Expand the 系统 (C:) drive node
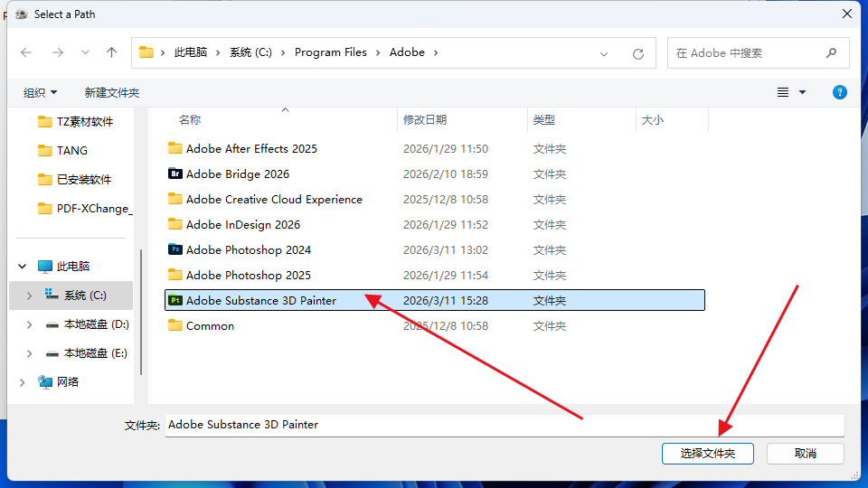 [x=29, y=296]
